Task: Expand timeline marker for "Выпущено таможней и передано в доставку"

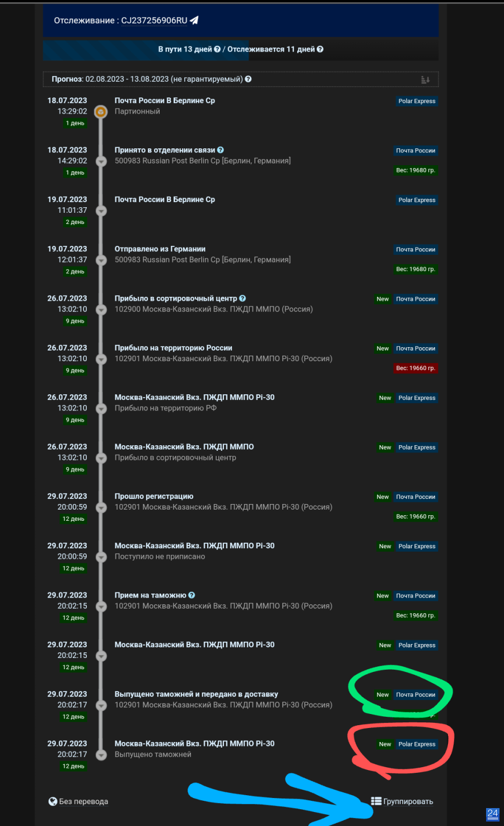Action: pyautogui.click(x=101, y=706)
